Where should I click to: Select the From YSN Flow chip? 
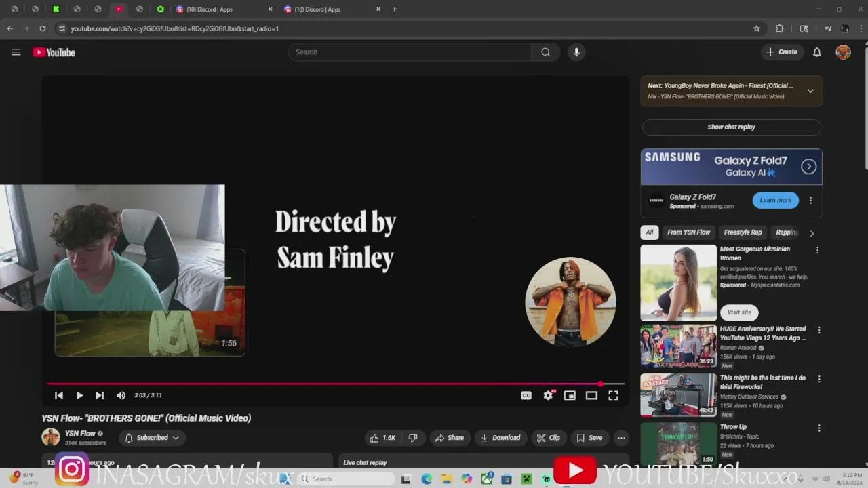(x=688, y=232)
